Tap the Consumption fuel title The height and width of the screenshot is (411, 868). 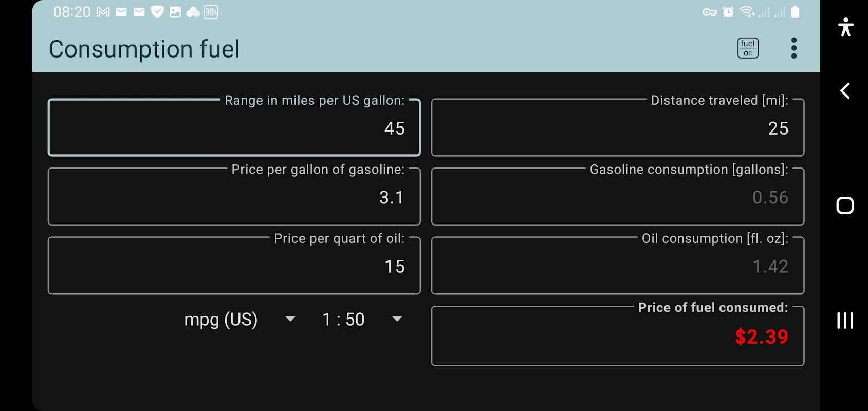pyautogui.click(x=144, y=49)
